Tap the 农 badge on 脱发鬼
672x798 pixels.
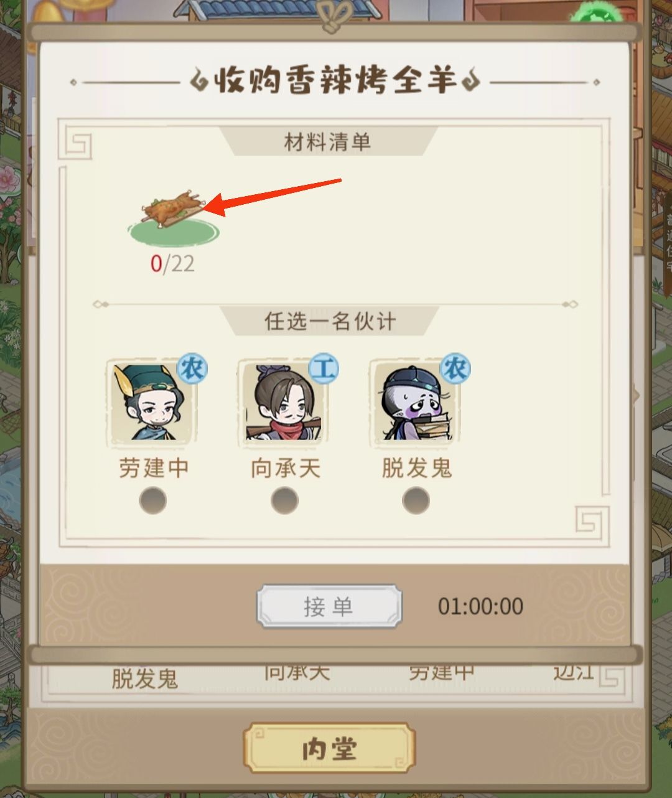click(455, 369)
